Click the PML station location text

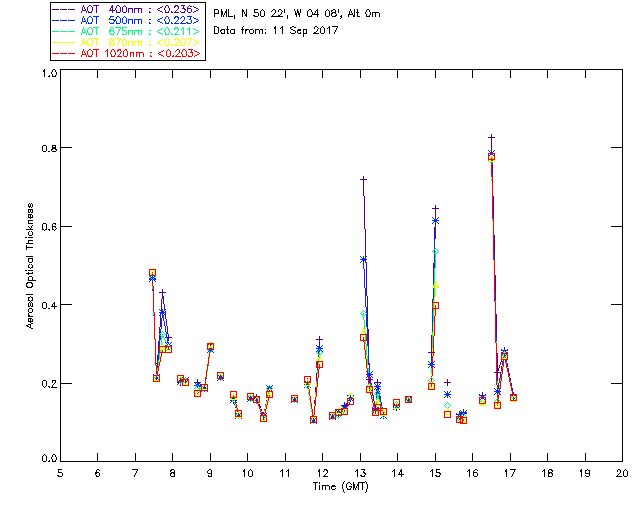(x=297, y=14)
